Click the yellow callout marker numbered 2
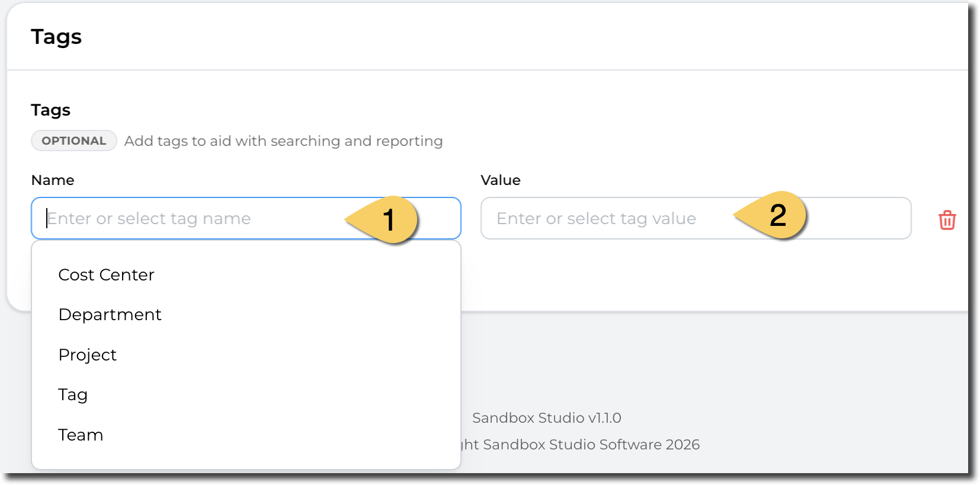980x485 pixels. pos(776,215)
